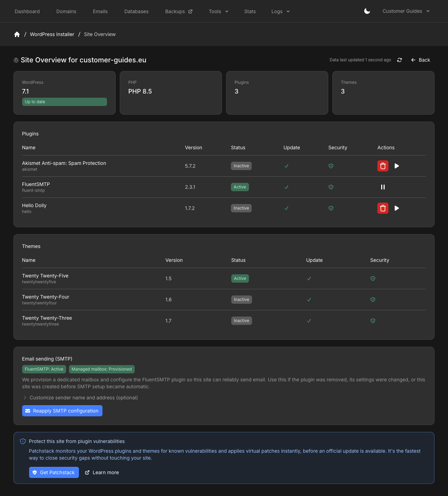Delete the Hello Dolly plugin

coord(383,208)
